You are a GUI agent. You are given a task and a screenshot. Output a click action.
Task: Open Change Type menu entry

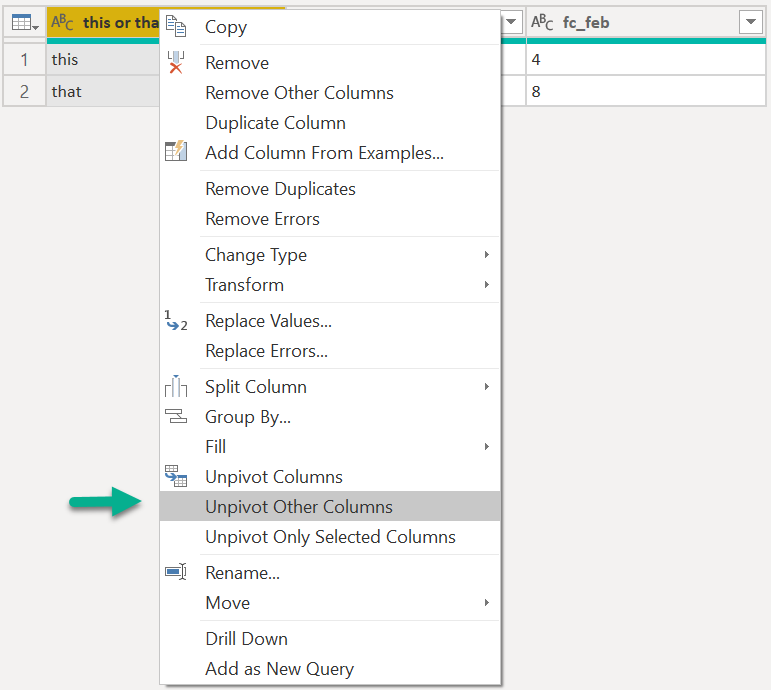pos(330,255)
